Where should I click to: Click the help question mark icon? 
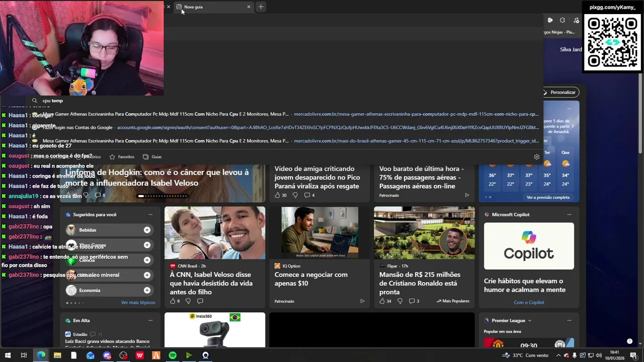point(629,341)
